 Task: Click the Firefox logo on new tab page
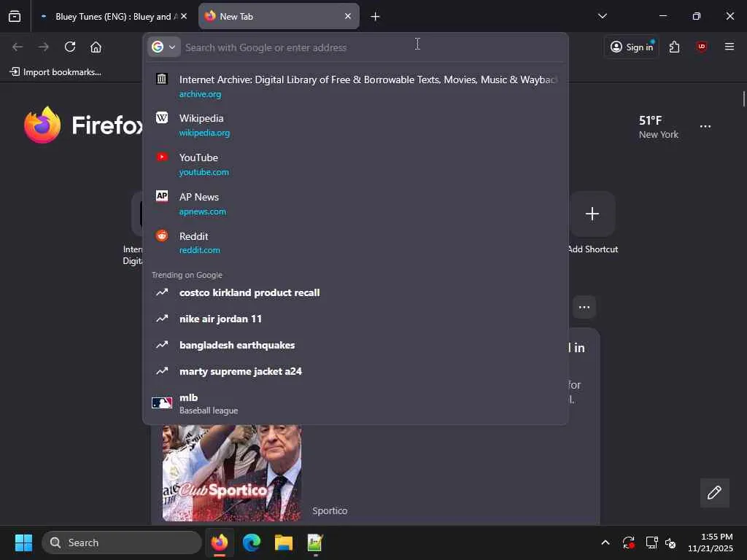42,125
